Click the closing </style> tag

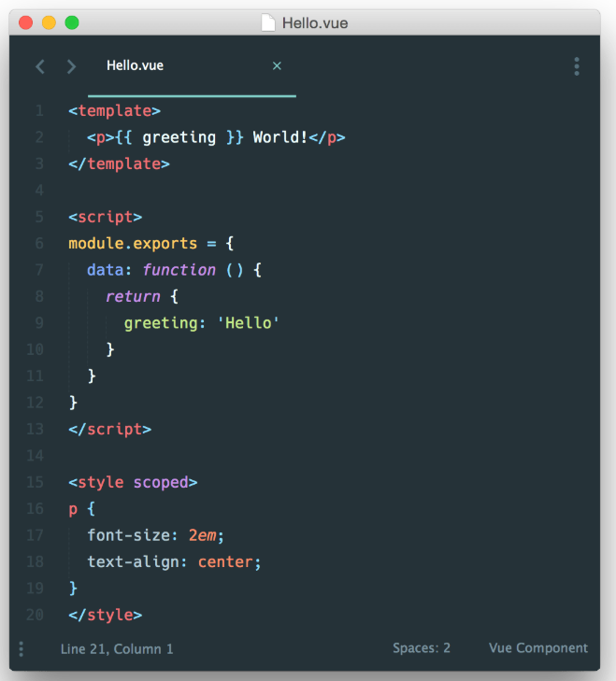(106, 615)
